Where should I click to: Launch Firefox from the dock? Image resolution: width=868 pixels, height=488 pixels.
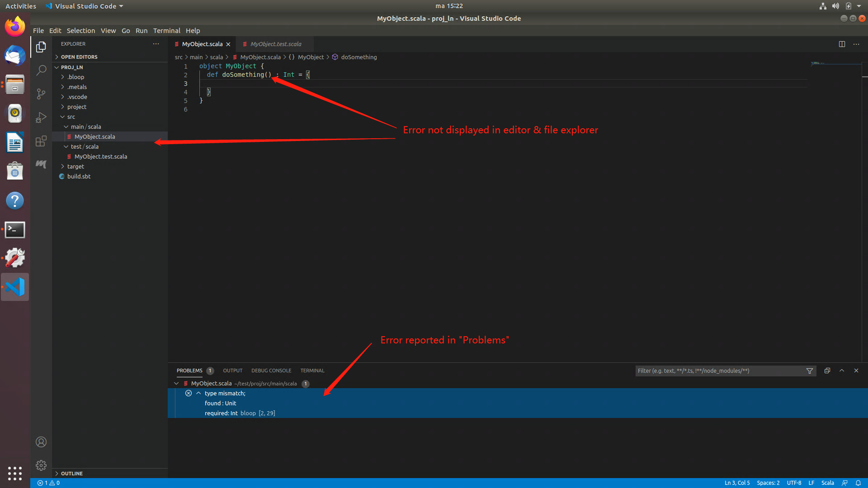tap(15, 27)
